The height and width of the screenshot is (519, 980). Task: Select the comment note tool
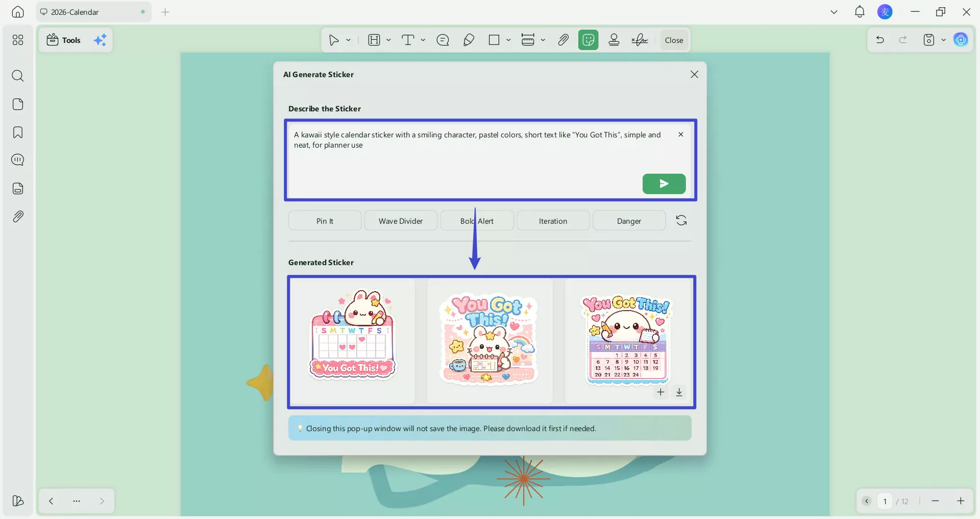443,40
